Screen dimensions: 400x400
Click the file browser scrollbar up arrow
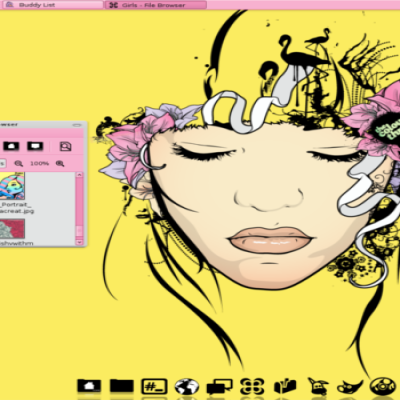pos(79,175)
